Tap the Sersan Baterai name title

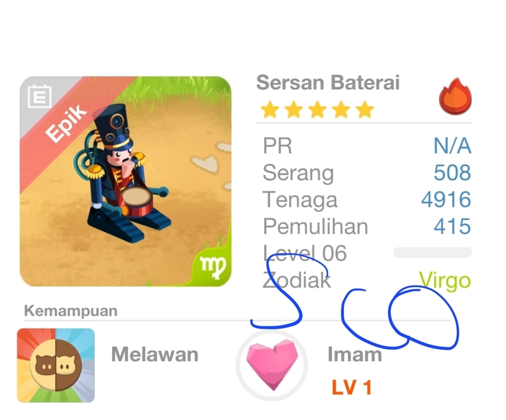[328, 83]
